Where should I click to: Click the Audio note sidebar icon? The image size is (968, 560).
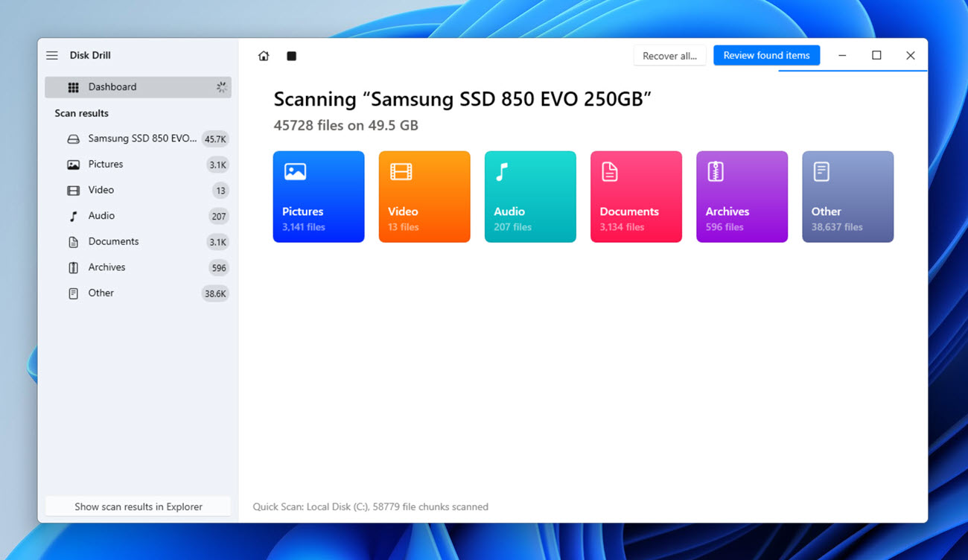click(73, 217)
